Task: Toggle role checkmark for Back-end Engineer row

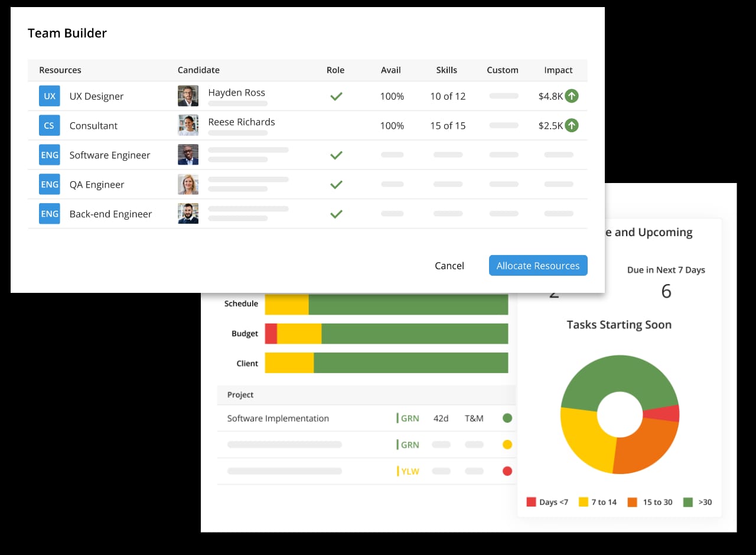Action: [336, 214]
